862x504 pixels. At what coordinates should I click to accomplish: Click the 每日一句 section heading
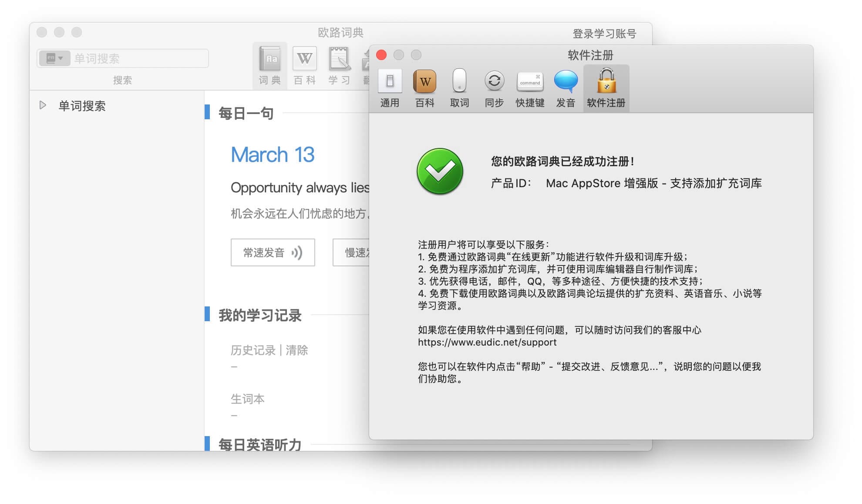coord(246,113)
